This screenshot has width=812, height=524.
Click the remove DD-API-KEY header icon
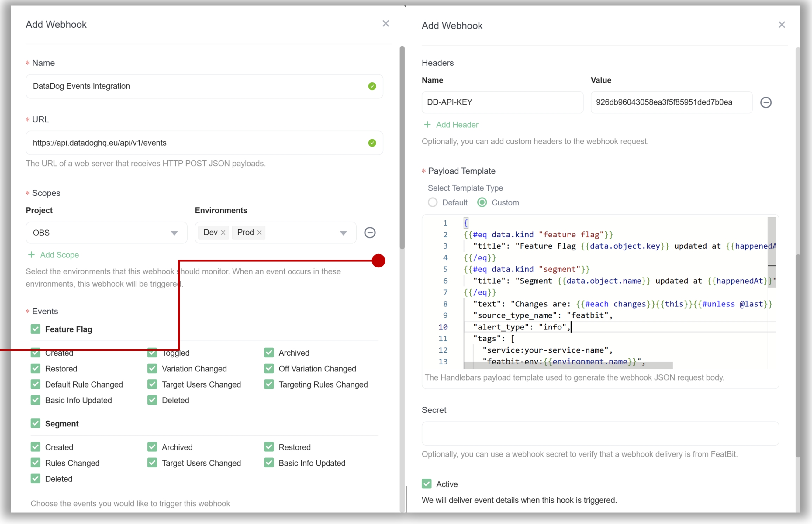click(x=766, y=102)
